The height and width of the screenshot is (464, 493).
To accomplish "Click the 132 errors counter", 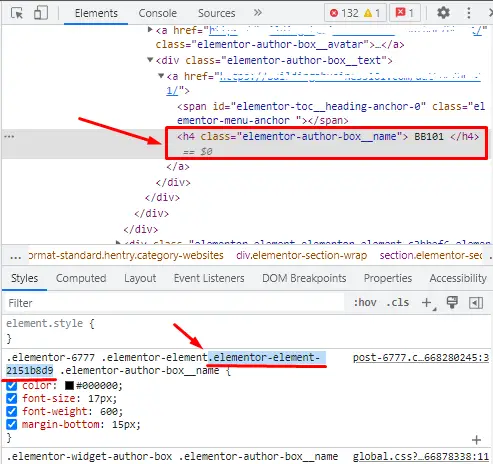I will pos(344,13).
